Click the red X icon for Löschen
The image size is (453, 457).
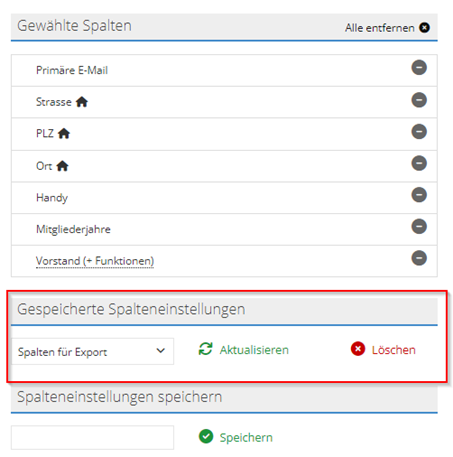[358, 349]
